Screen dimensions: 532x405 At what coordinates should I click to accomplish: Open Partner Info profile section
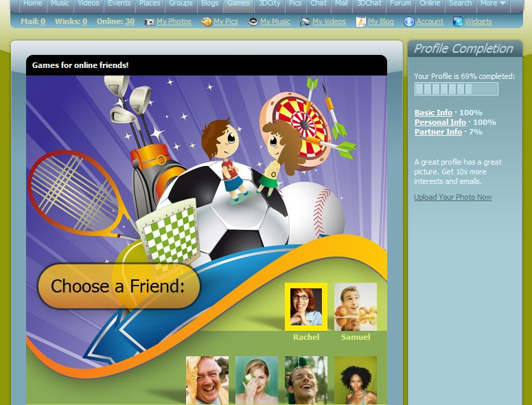tap(438, 132)
